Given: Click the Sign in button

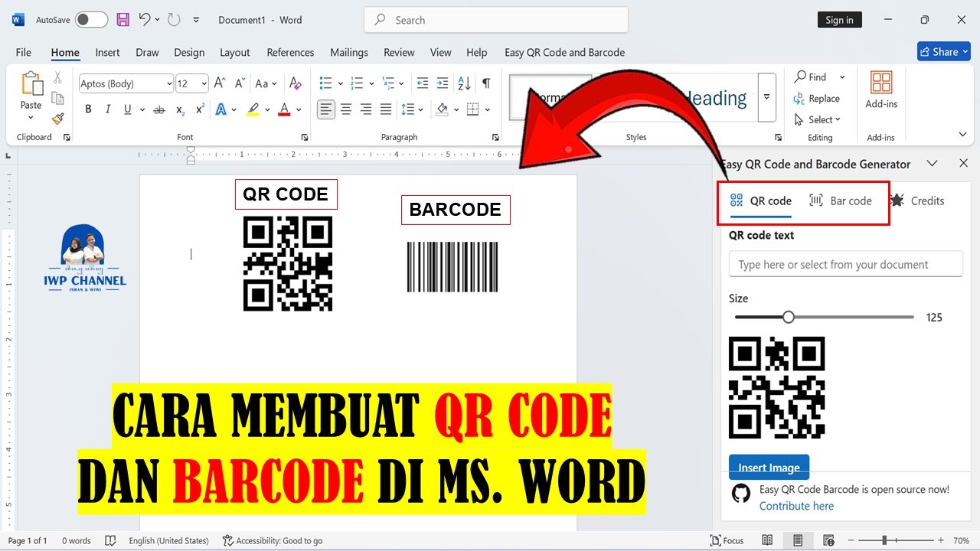Looking at the screenshot, I should 839,20.
